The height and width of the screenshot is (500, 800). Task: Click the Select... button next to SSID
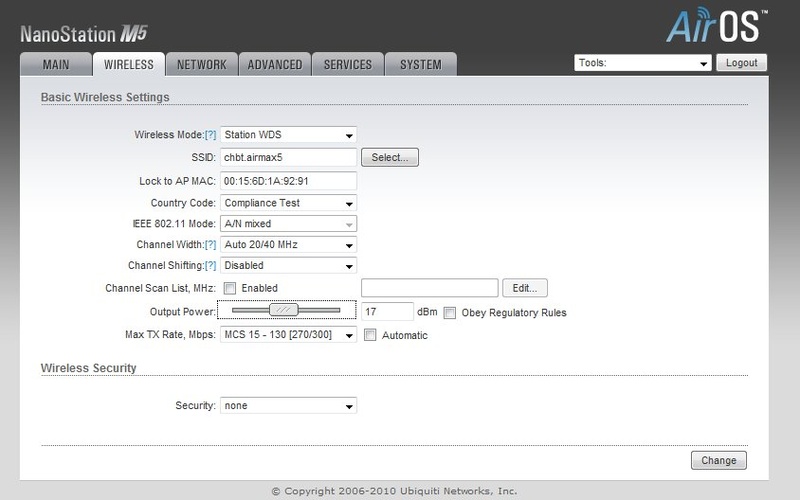click(x=390, y=157)
